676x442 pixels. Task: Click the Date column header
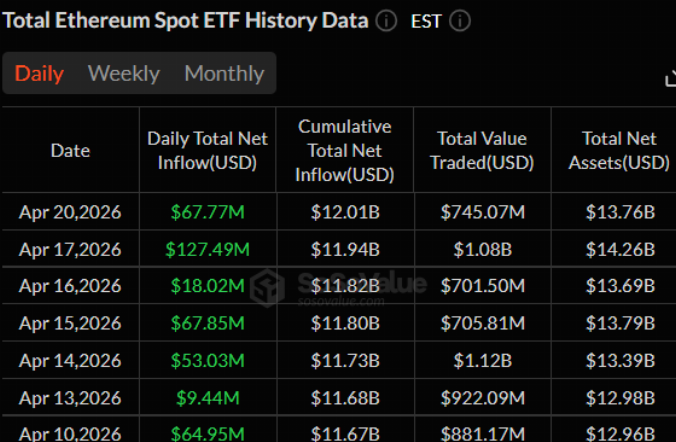(70, 151)
